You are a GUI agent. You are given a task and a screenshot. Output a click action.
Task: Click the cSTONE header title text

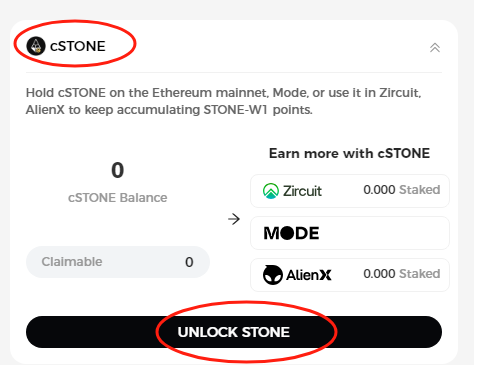pos(78,46)
